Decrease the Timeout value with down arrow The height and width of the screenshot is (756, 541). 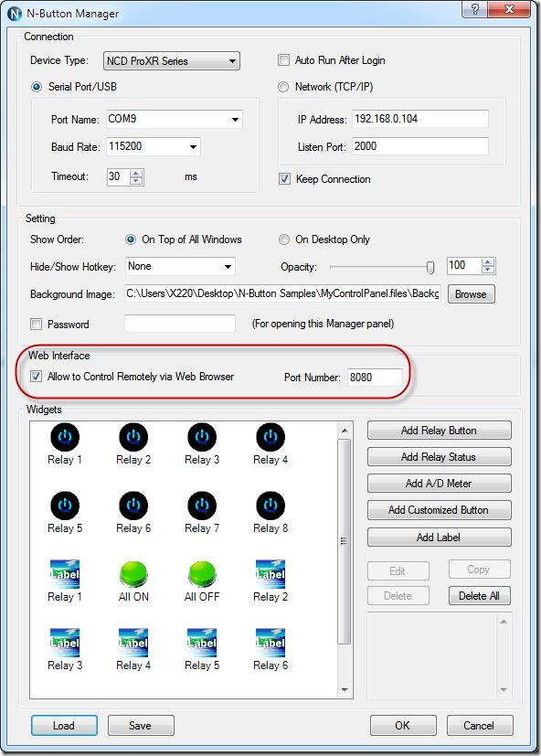(136, 181)
